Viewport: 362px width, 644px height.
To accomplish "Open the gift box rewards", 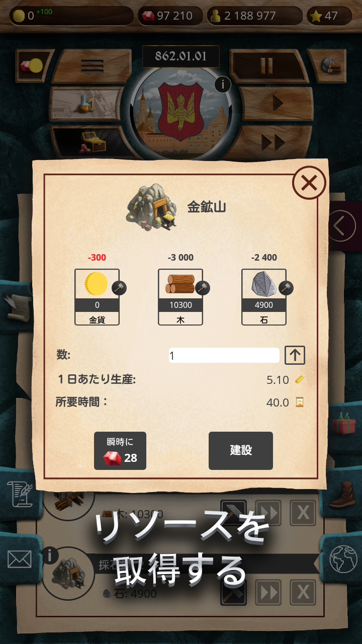I will [x=344, y=424].
